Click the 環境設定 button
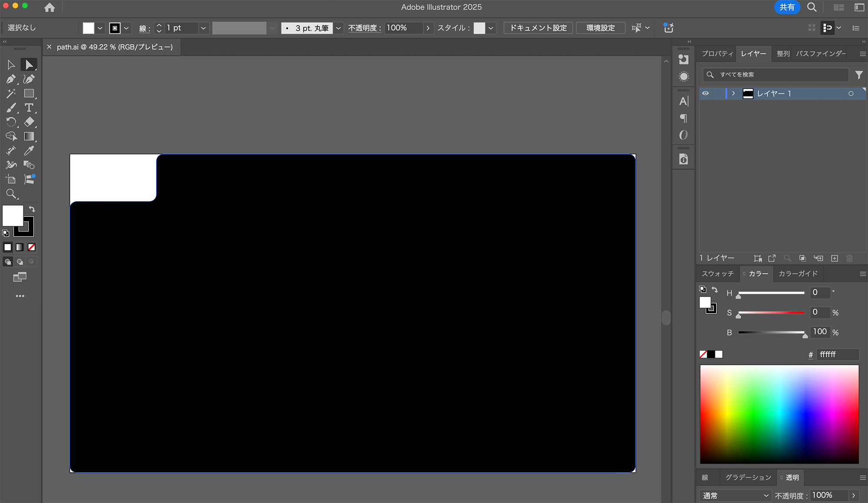 [600, 28]
